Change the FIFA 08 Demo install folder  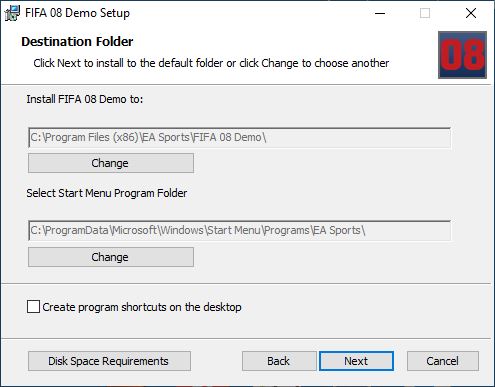coord(111,163)
